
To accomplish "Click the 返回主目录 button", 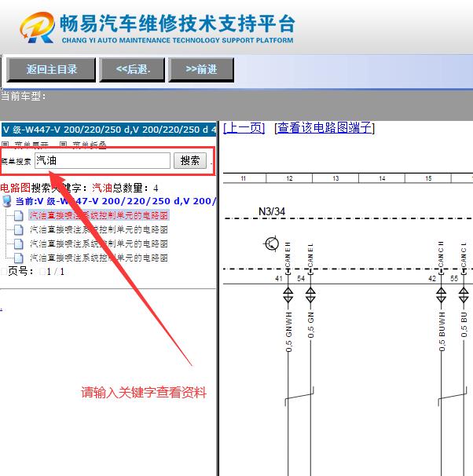I will coord(51,70).
